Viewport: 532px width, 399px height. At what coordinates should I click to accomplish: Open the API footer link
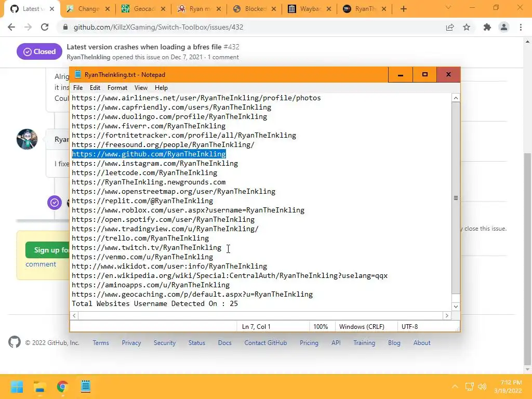336,343
